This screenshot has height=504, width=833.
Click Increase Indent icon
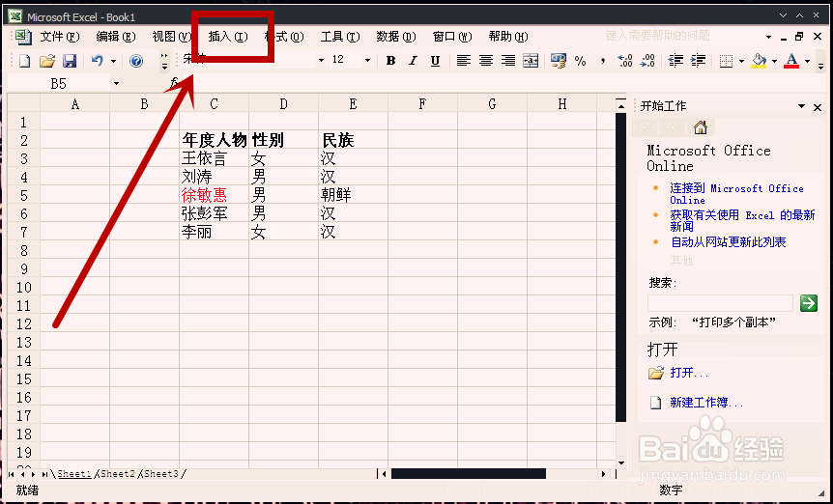pos(698,61)
